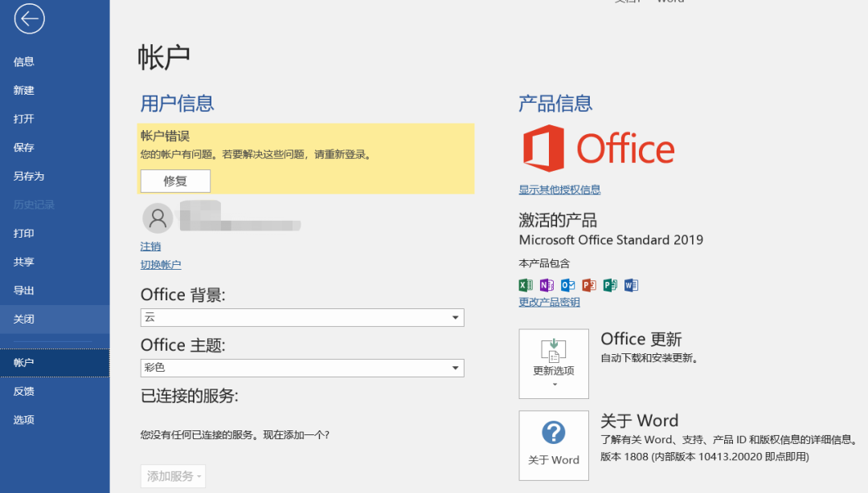Image resolution: width=868 pixels, height=493 pixels.
Task: Click the OneNote product icon
Action: (x=547, y=285)
